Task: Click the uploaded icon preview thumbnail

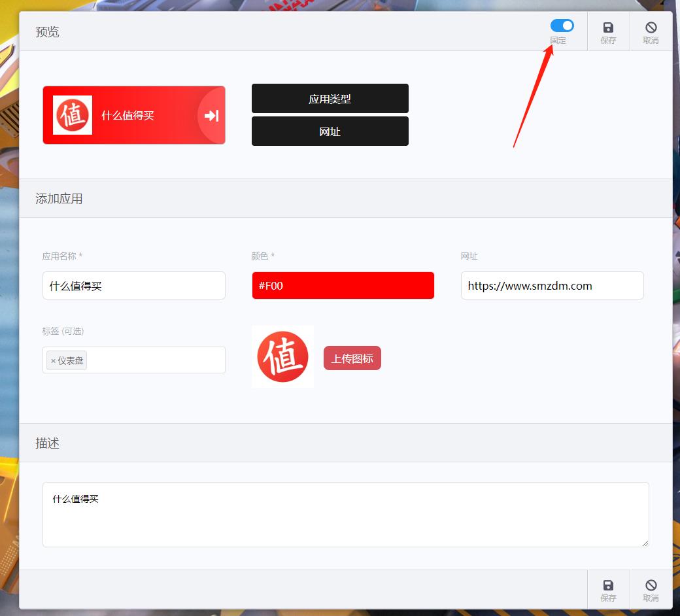Action: pyautogui.click(x=282, y=356)
